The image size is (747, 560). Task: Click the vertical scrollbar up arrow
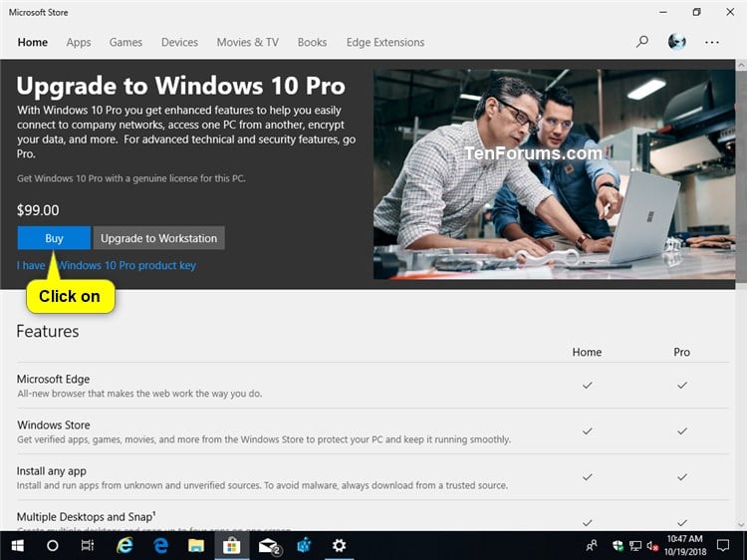(741, 65)
